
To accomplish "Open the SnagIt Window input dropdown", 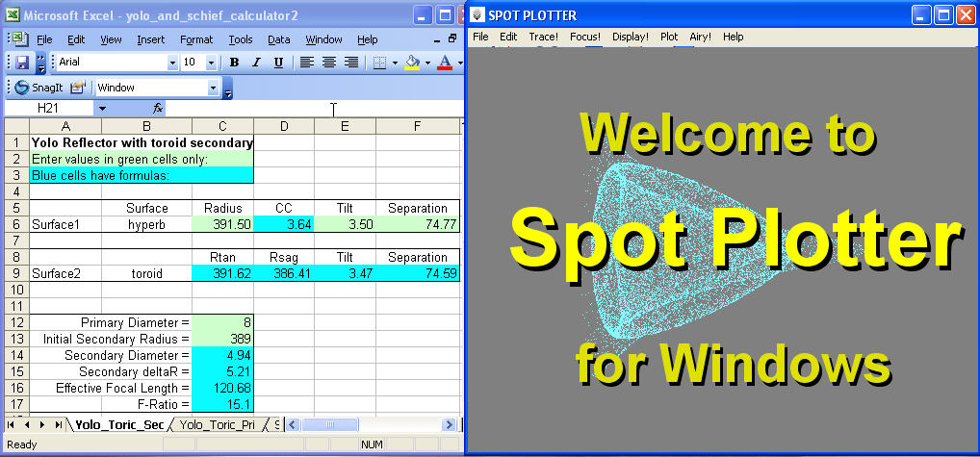I will (x=213, y=88).
